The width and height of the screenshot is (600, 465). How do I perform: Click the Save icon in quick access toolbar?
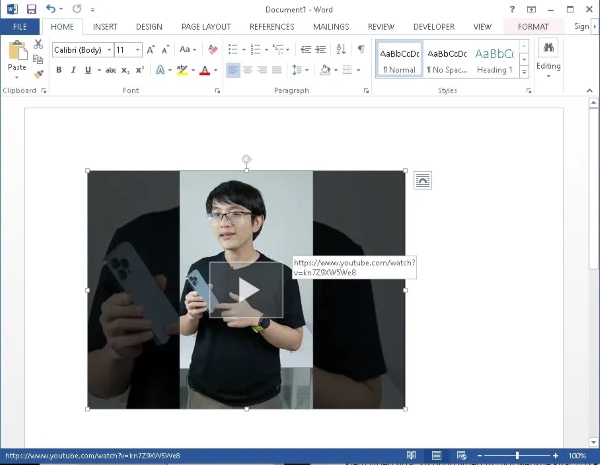pyautogui.click(x=31, y=9)
